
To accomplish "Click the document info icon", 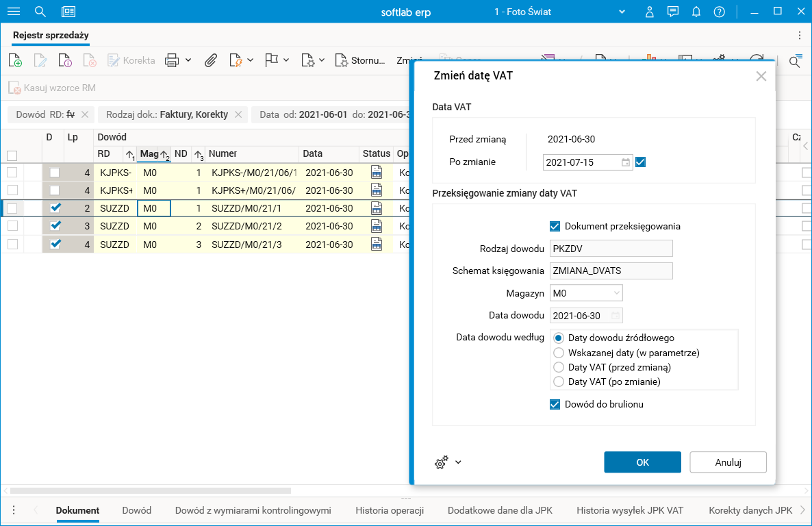I will (x=65, y=60).
